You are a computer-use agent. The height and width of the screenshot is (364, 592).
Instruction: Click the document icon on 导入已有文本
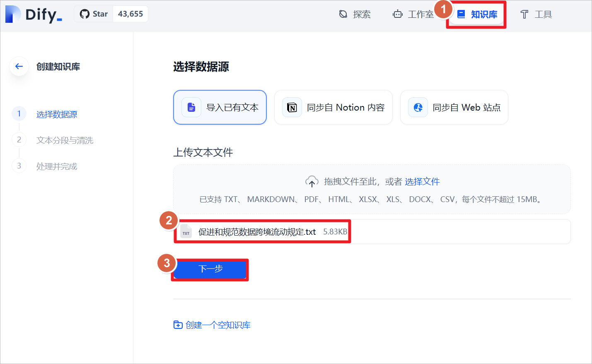click(x=191, y=108)
